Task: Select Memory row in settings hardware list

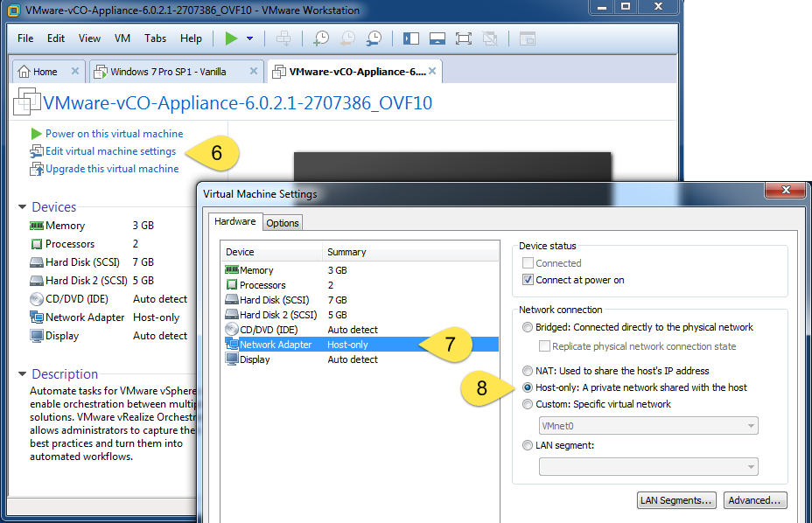Action: (360, 270)
